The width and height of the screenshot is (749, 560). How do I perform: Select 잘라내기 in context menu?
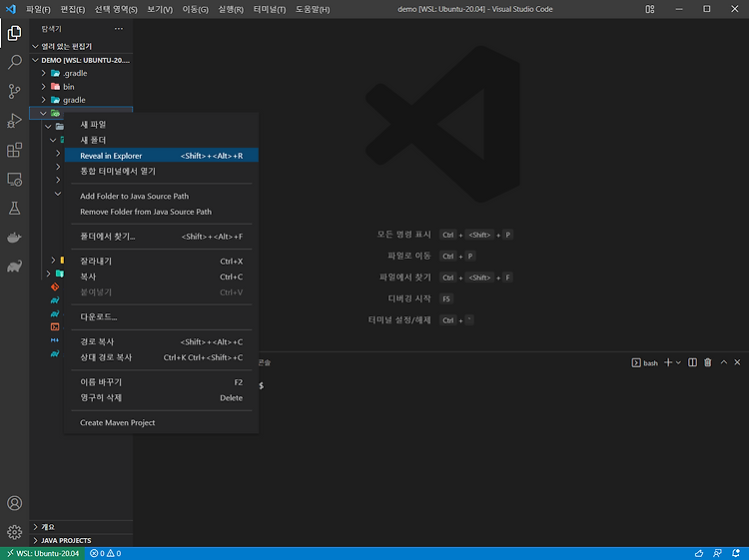pyautogui.click(x=162, y=262)
